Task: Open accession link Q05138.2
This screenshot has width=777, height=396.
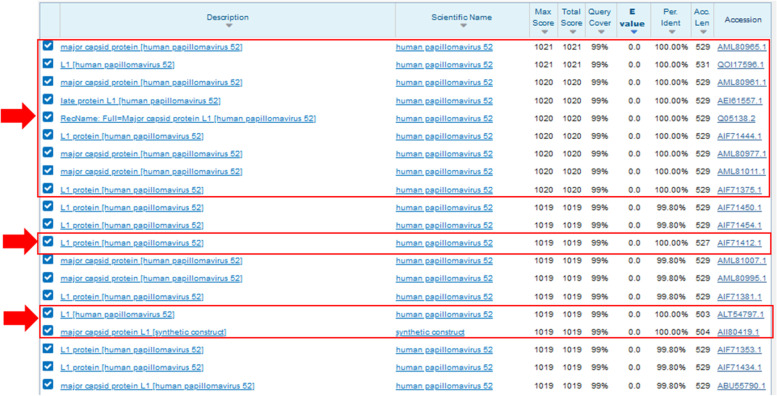Action: point(735,118)
